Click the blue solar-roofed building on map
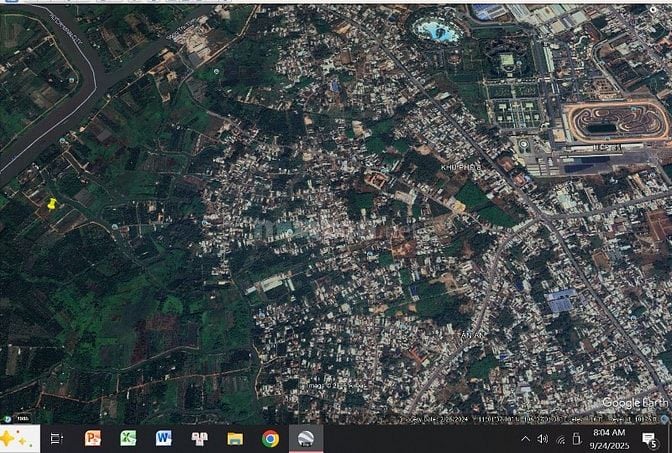This screenshot has height=453, width=672. tap(559, 300)
